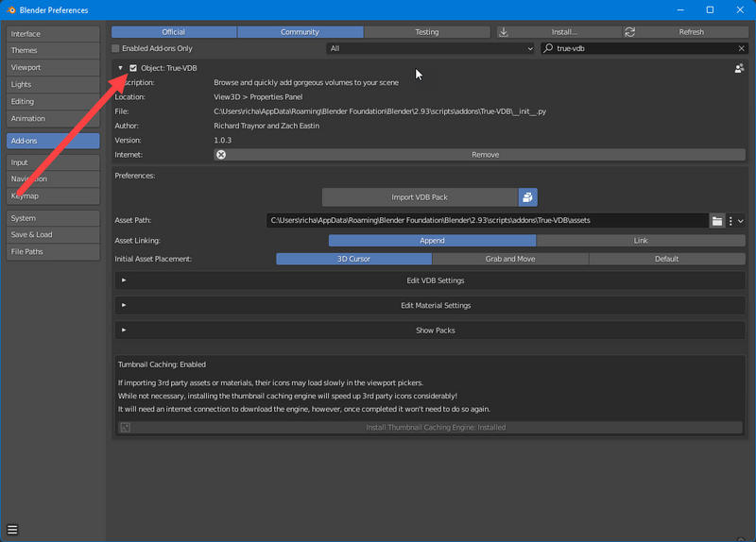Disable the True-VDB add-on checkbox
The height and width of the screenshot is (542, 756).
click(x=133, y=68)
